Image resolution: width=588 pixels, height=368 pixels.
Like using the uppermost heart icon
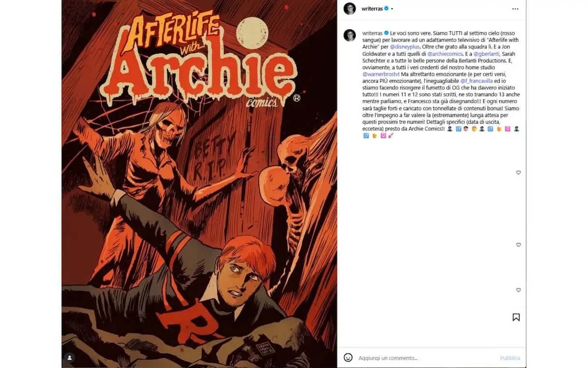[x=518, y=172]
